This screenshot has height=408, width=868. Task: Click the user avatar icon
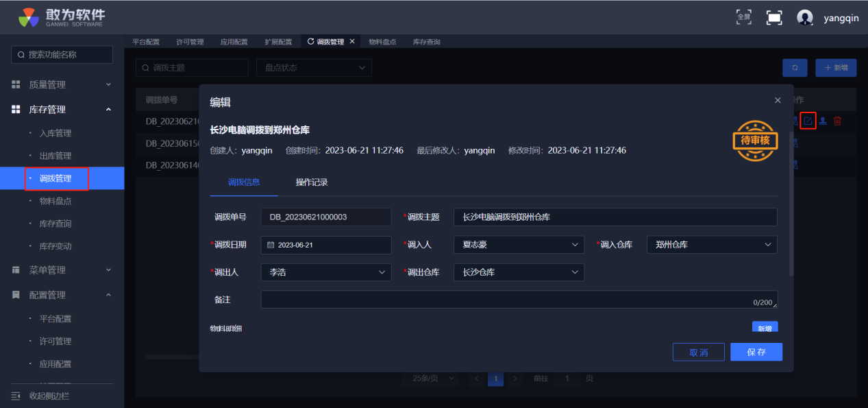coord(805,18)
